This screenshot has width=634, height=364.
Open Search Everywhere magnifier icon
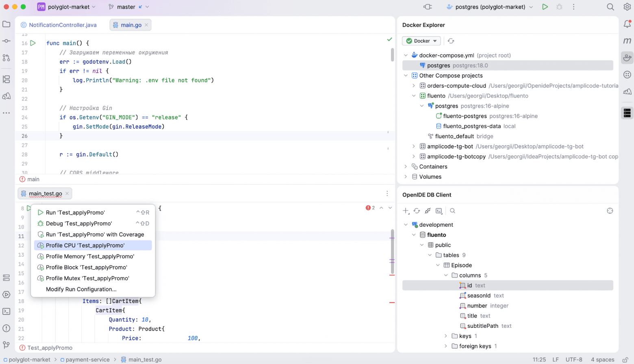tap(610, 7)
